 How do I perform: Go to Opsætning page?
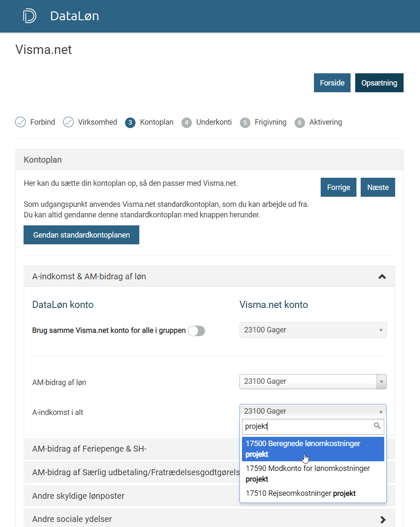pos(379,83)
